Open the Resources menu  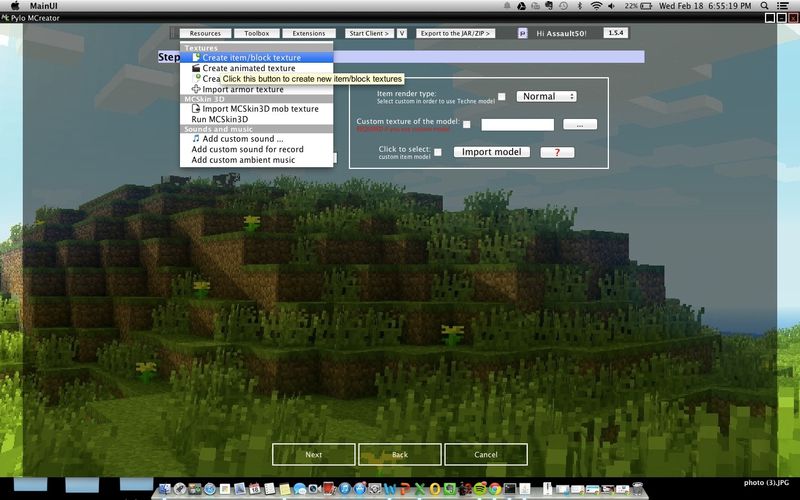(205, 33)
